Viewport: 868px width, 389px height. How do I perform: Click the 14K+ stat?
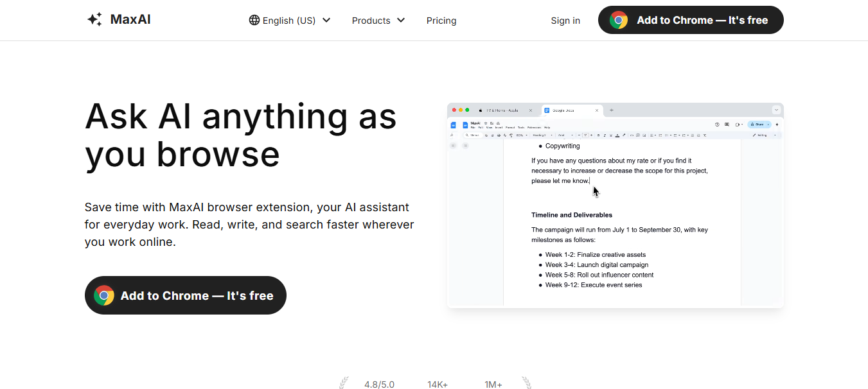pos(438,385)
